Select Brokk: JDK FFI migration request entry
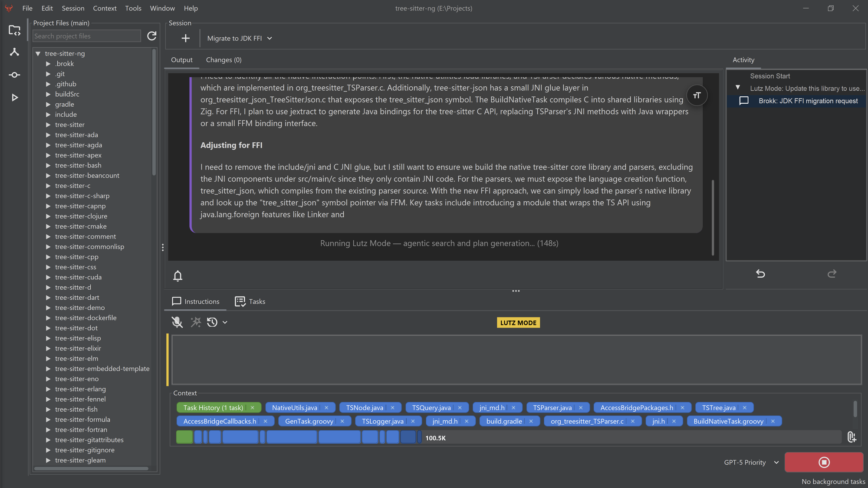The image size is (868, 488). click(808, 101)
